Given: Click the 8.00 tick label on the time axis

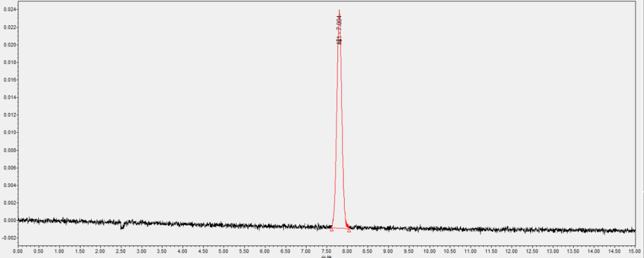Looking at the screenshot, I should pyautogui.click(x=347, y=251).
